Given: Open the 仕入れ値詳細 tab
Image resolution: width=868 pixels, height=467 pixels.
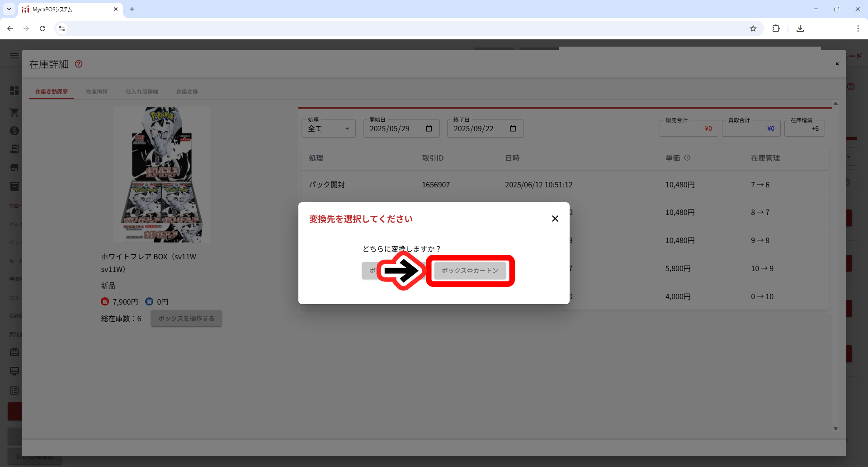Looking at the screenshot, I should click(x=142, y=92).
